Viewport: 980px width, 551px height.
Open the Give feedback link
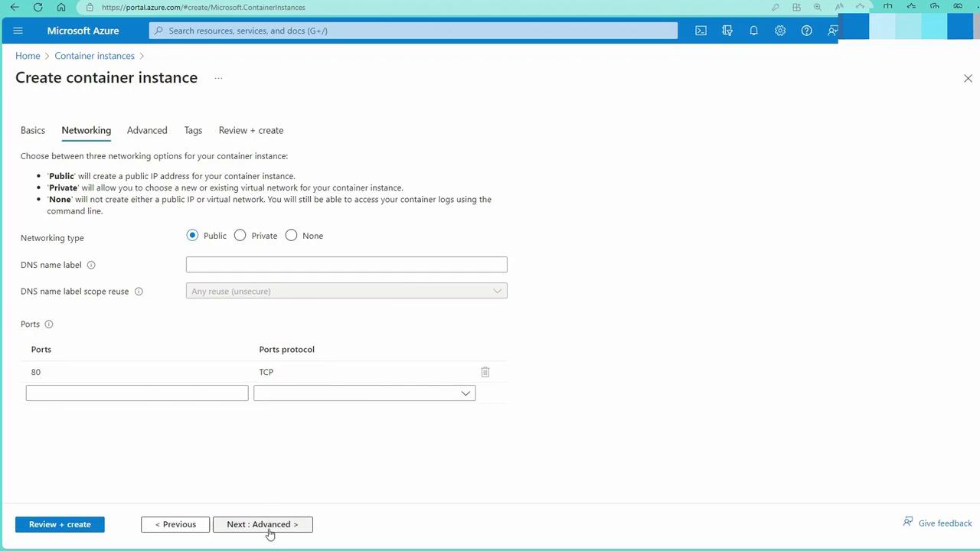coord(945,523)
